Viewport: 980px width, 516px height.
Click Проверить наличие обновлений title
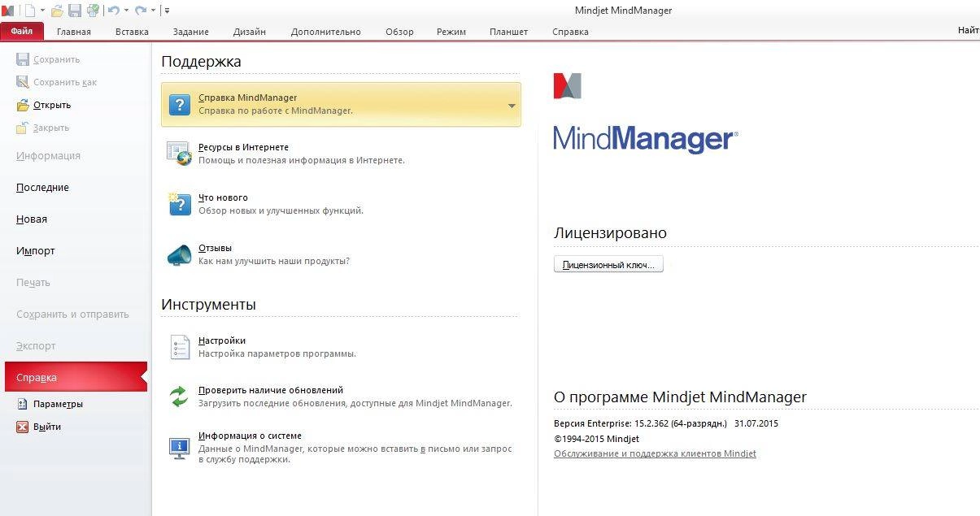271,390
